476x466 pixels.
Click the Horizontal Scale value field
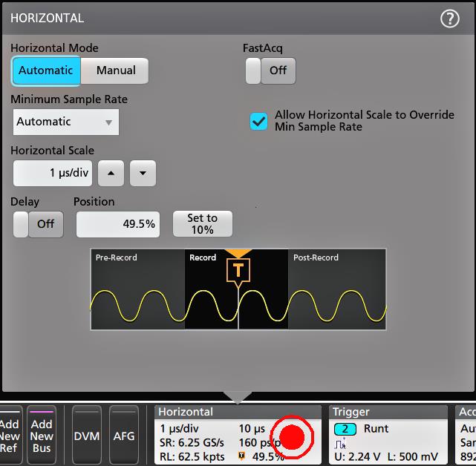click(x=53, y=174)
